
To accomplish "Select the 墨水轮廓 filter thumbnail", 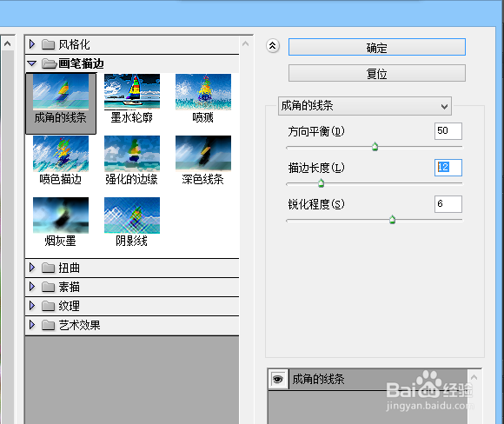I will click(132, 98).
